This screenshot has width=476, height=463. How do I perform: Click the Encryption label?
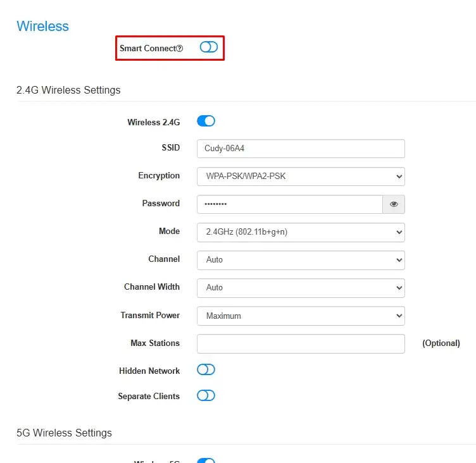coord(159,176)
